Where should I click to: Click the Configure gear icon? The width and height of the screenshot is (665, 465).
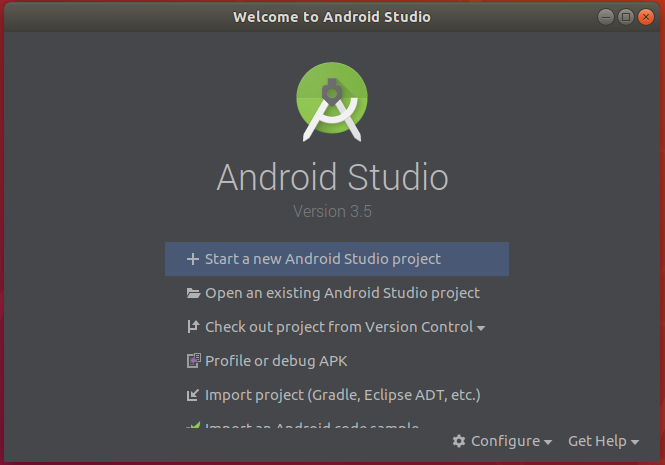(459, 441)
